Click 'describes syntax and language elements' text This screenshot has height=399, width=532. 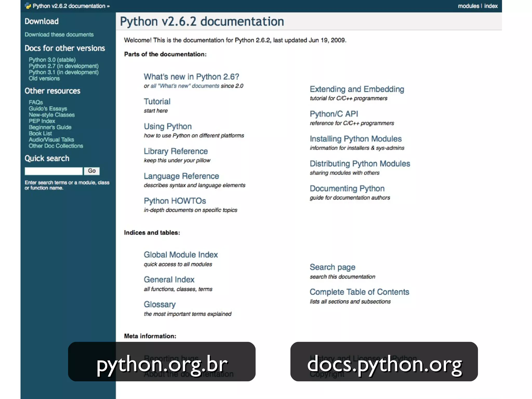tap(195, 185)
